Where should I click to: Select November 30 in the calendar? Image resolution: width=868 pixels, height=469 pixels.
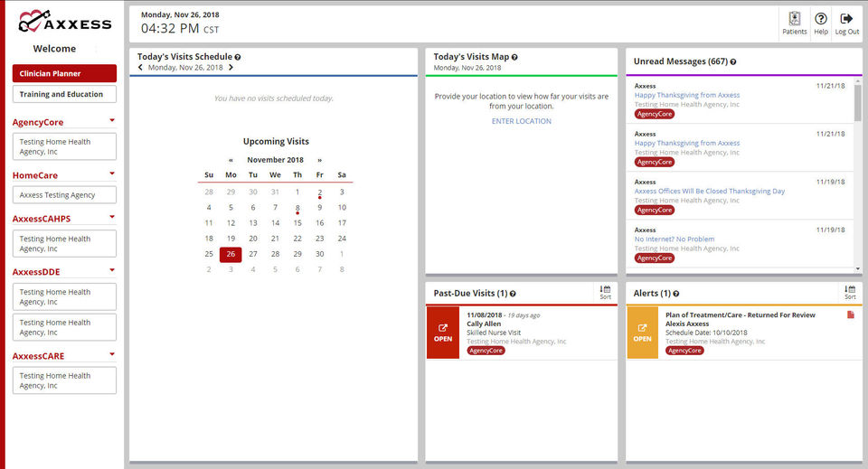click(319, 254)
